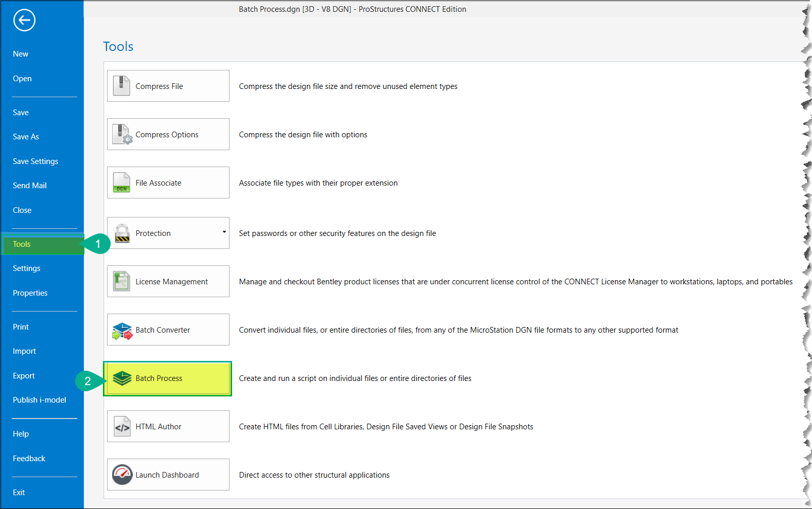Open the Import backstage tab

pos(24,351)
